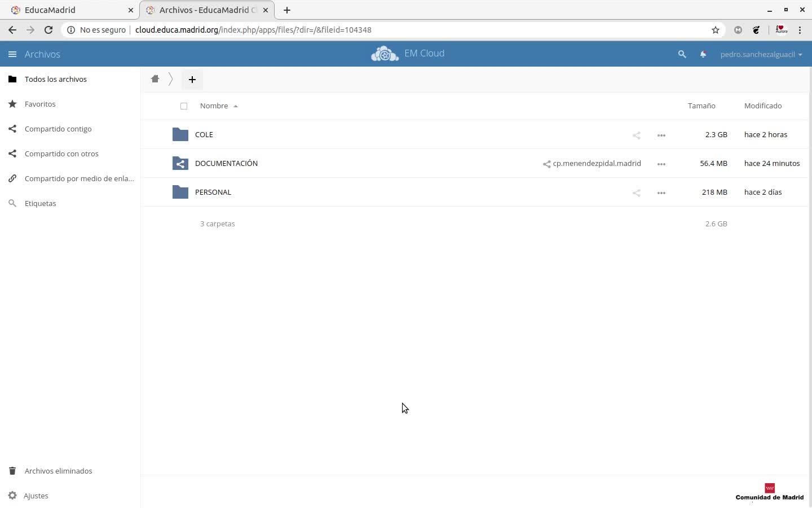Open the COLE folder name link

click(x=204, y=134)
